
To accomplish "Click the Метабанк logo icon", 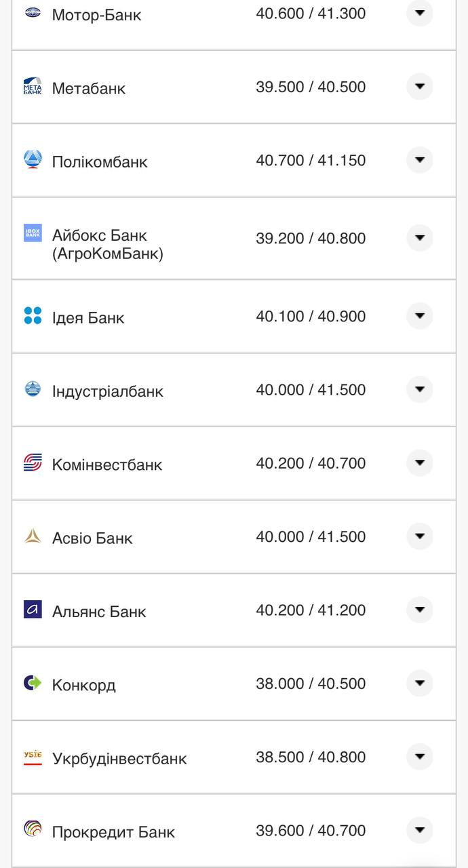I will pos(33,86).
